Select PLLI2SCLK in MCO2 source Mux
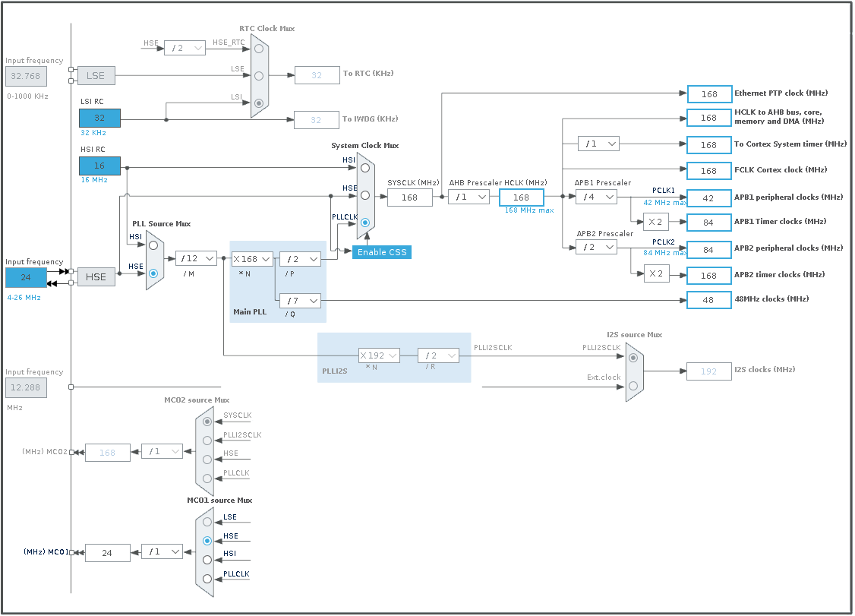 [x=207, y=441]
